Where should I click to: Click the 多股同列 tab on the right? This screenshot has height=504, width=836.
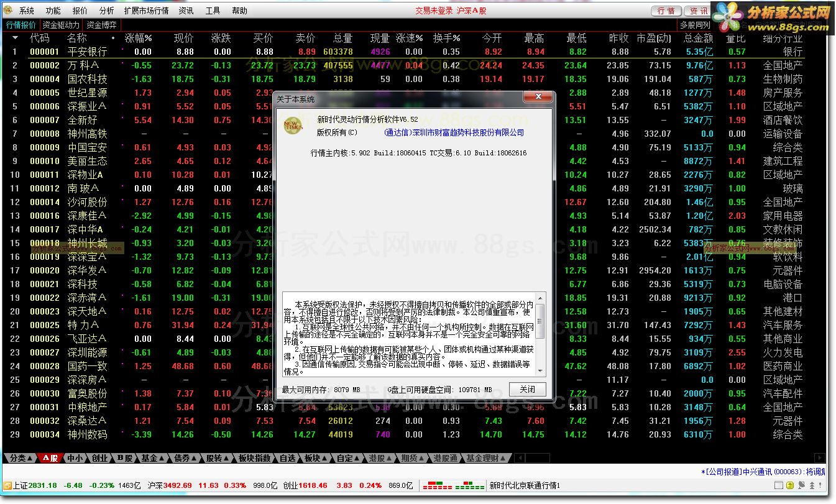tap(694, 25)
